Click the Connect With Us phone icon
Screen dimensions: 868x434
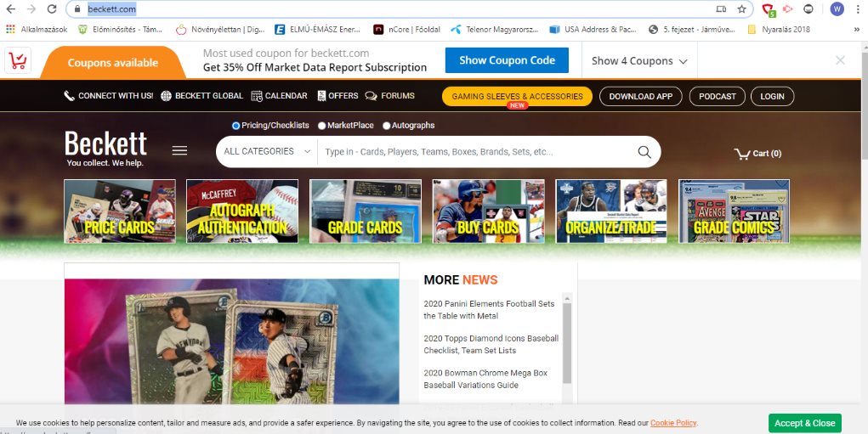[70, 96]
